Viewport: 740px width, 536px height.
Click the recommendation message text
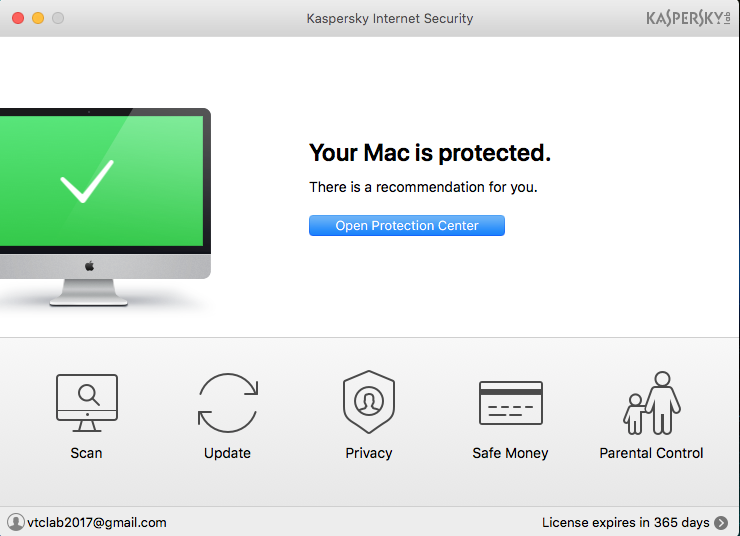[x=423, y=187]
